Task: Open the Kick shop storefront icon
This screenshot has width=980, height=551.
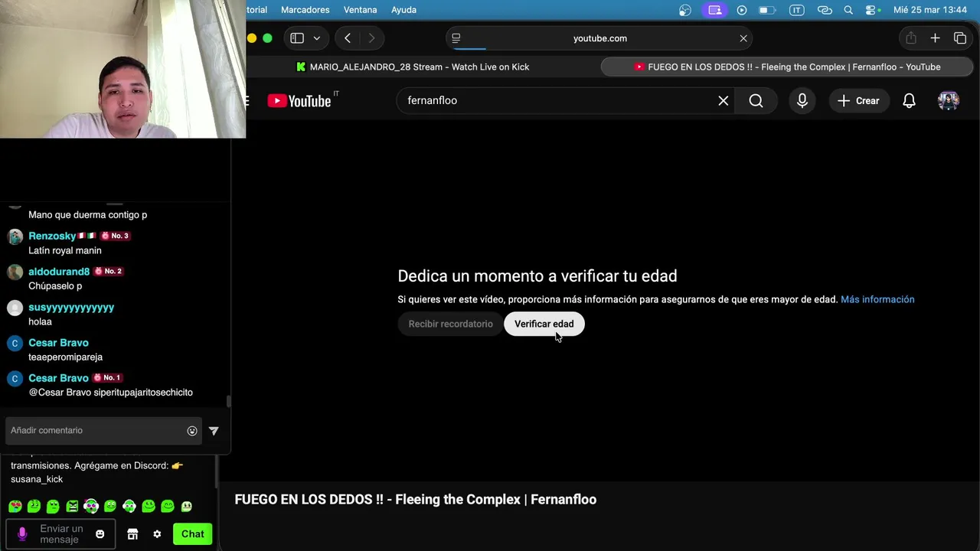Action: point(132,534)
